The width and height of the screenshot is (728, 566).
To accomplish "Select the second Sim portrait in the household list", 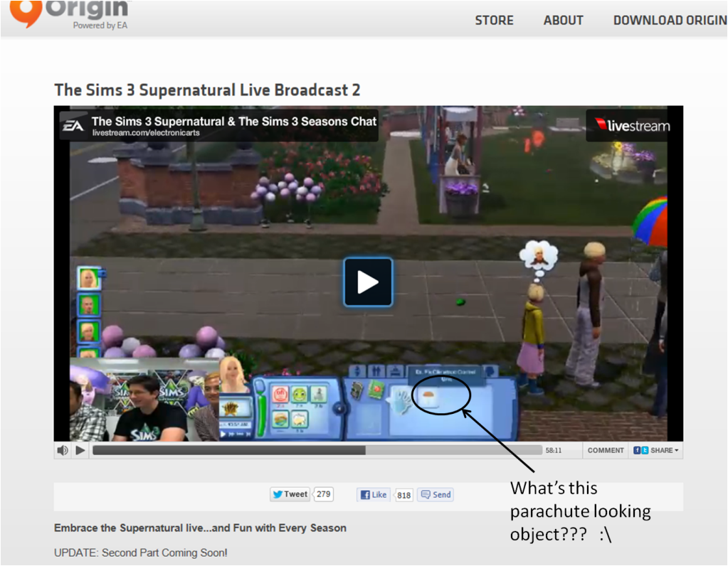I will click(x=88, y=306).
